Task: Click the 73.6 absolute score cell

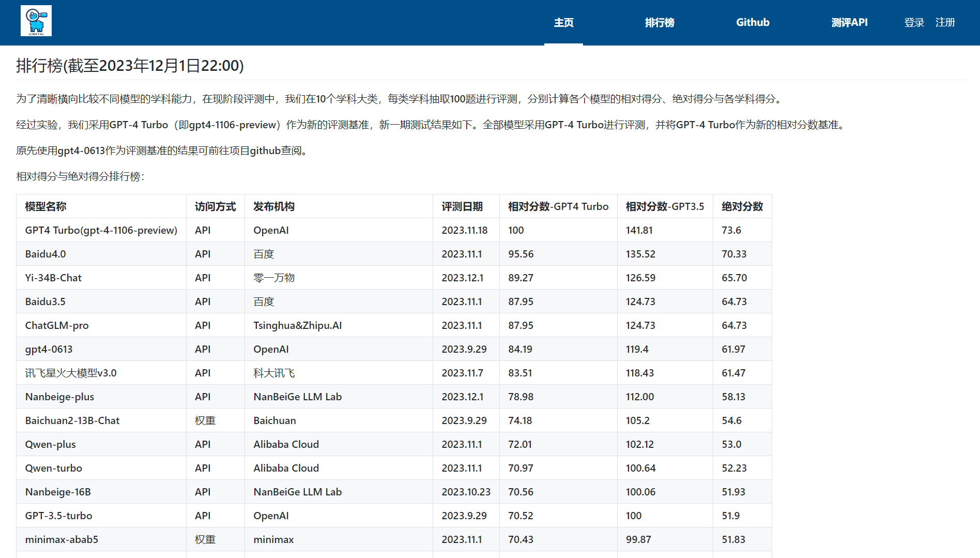Action: 742,230
